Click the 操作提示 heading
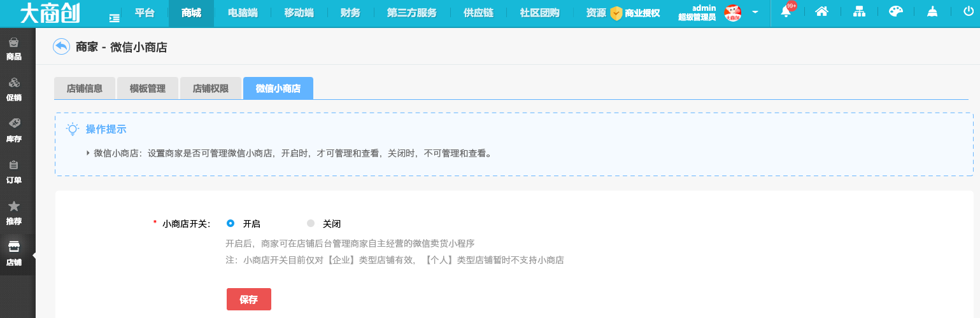980x318 pixels. (x=106, y=129)
